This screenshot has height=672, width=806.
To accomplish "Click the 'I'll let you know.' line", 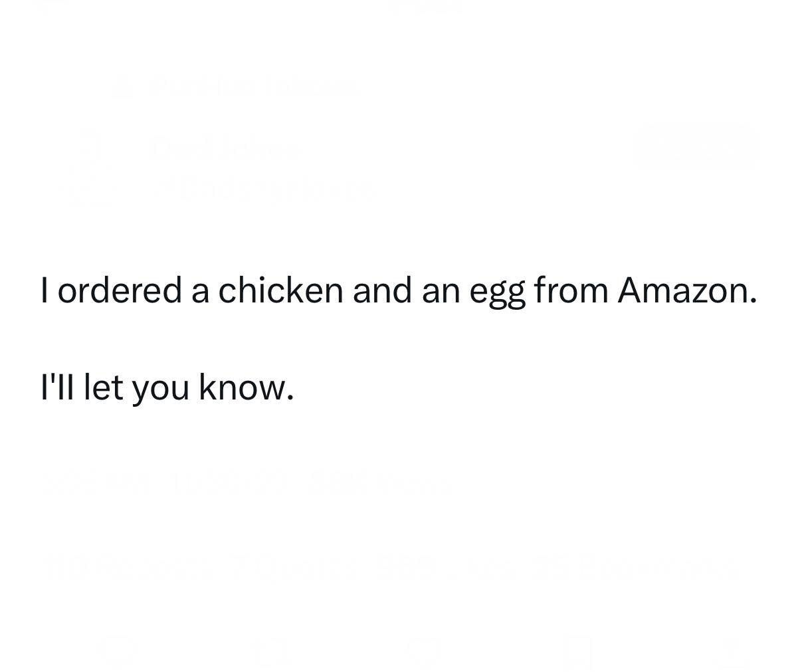I will pos(167,387).
